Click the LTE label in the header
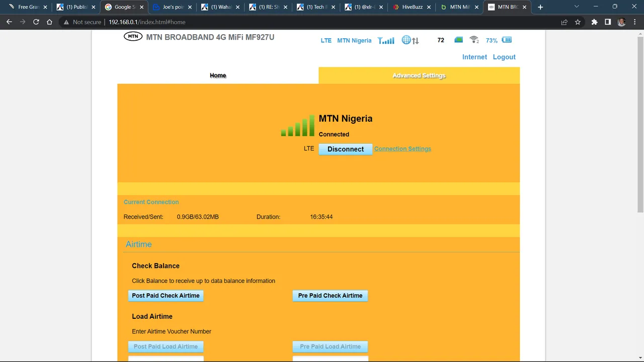 [326, 40]
